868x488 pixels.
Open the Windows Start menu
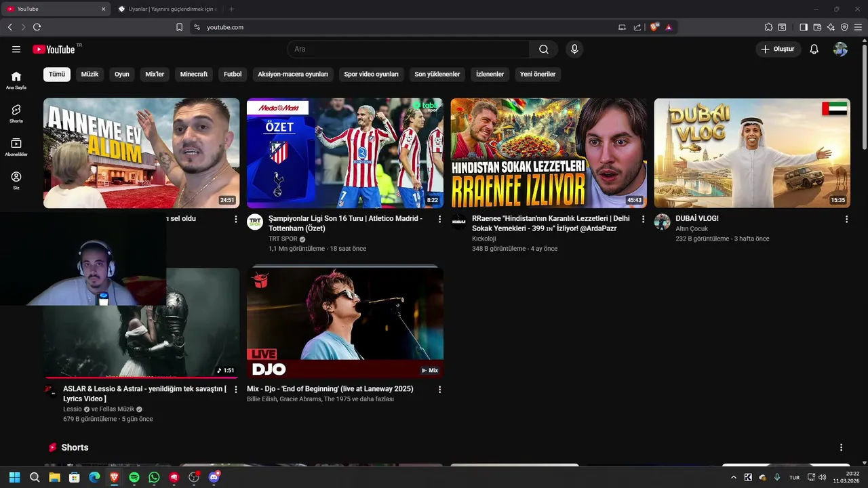coord(14,477)
